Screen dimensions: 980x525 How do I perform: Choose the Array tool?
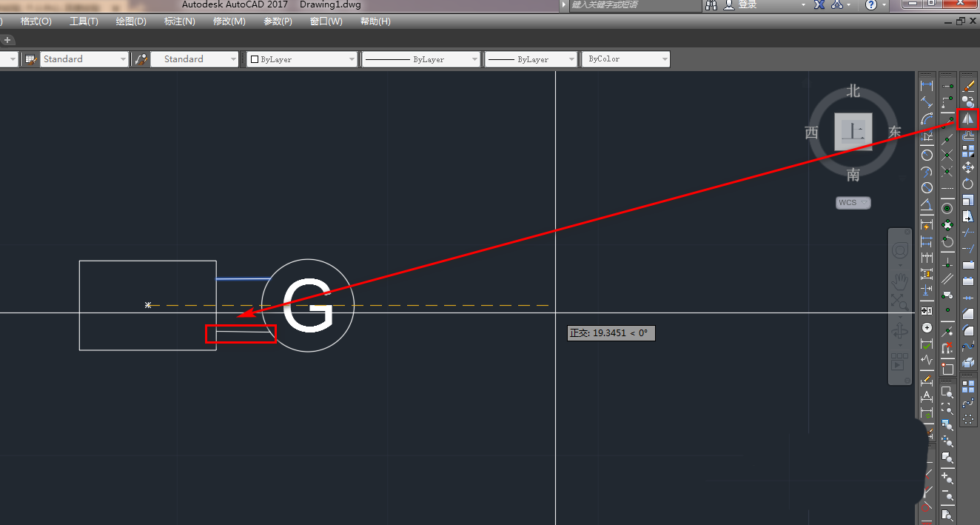pos(968,151)
